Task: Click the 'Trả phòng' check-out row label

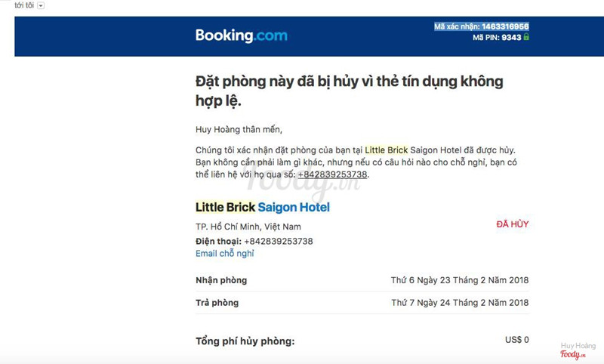Action: pos(217,303)
